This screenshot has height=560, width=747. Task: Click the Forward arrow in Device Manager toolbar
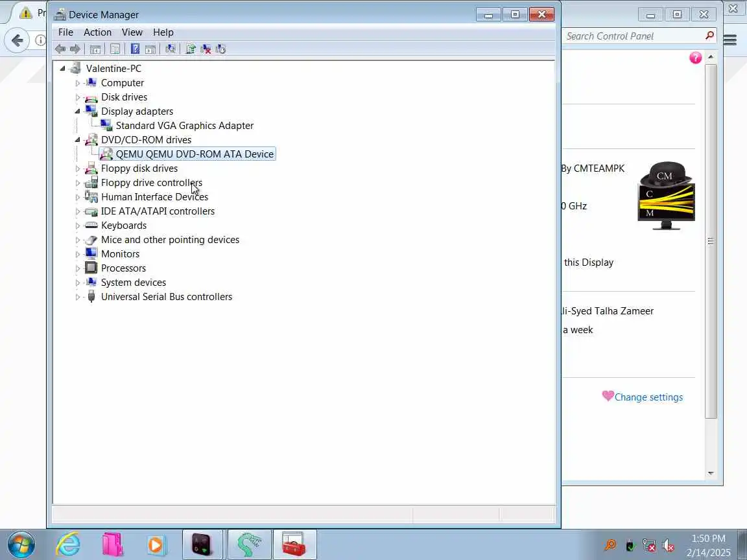(x=75, y=49)
